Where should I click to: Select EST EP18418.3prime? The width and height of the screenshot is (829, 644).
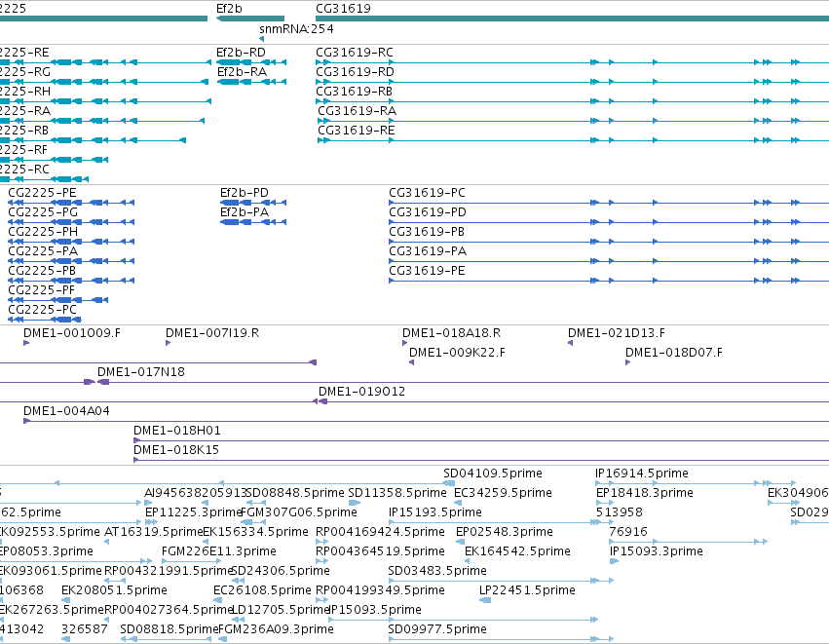[645, 493]
